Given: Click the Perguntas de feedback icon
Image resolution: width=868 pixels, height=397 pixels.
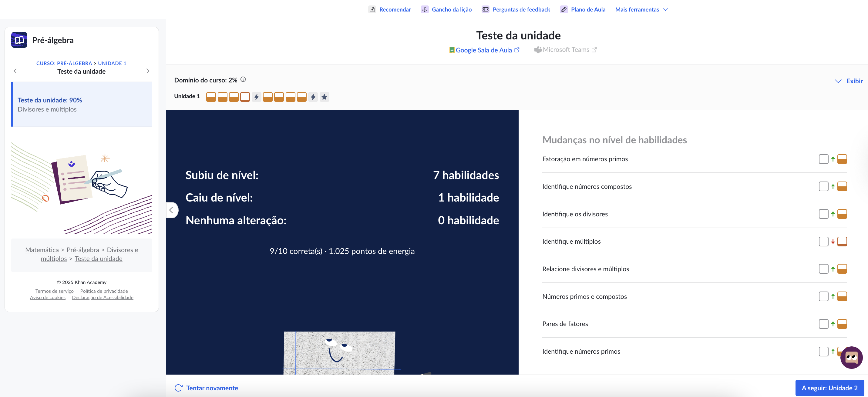Looking at the screenshot, I should click(485, 9).
